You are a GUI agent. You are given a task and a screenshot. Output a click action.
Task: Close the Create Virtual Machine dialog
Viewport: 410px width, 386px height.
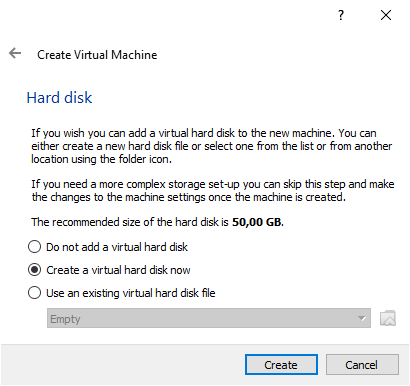click(386, 15)
